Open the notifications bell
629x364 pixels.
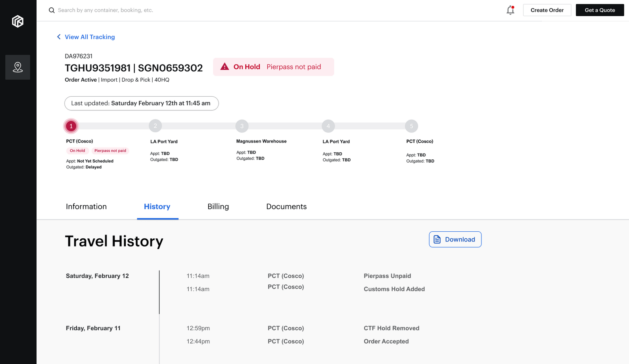coord(510,10)
